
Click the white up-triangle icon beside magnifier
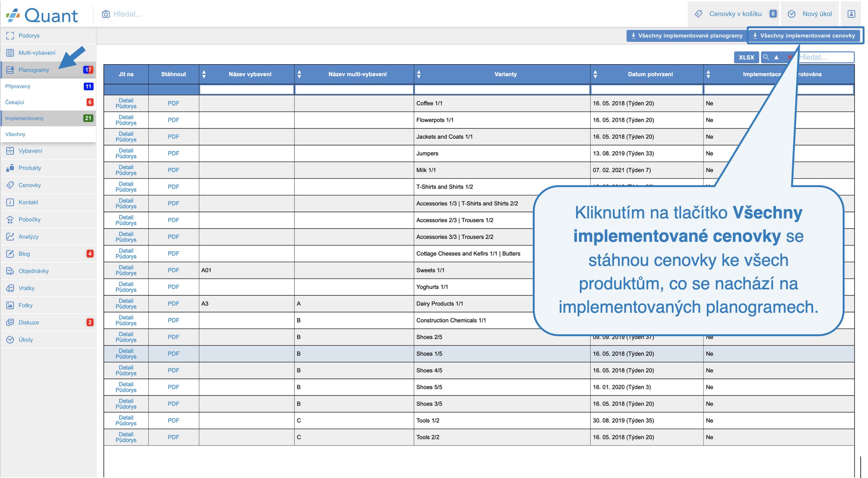click(x=776, y=57)
